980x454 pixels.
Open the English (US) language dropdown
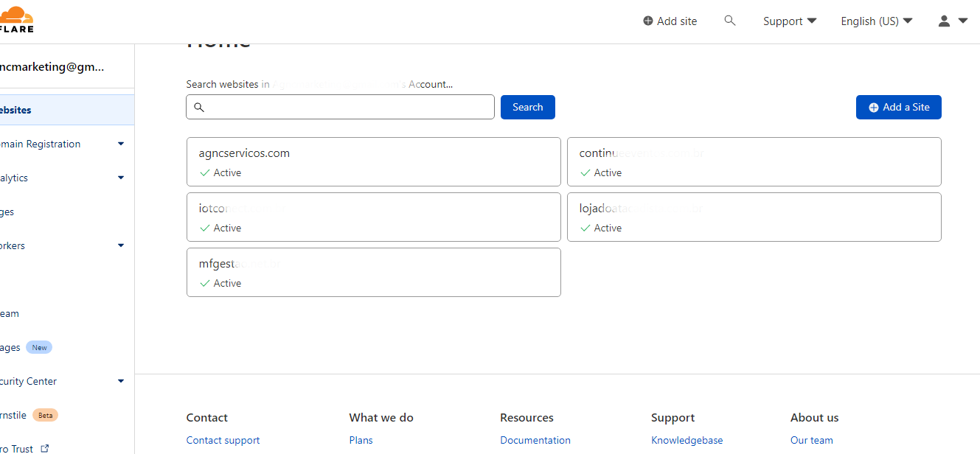point(876,21)
